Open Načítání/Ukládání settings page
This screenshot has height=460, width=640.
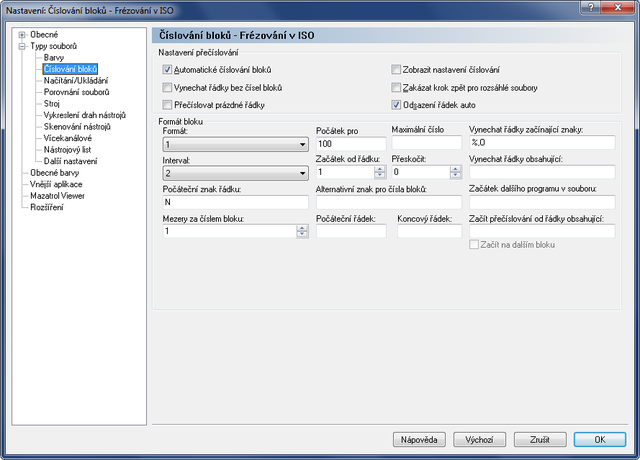point(76,80)
